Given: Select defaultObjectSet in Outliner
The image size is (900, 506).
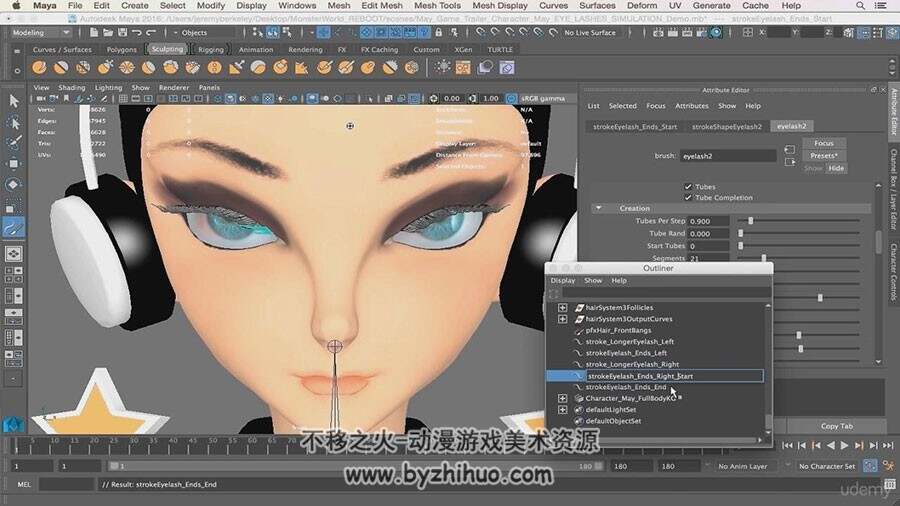Looking at the screenshot, I should [613, 421].
